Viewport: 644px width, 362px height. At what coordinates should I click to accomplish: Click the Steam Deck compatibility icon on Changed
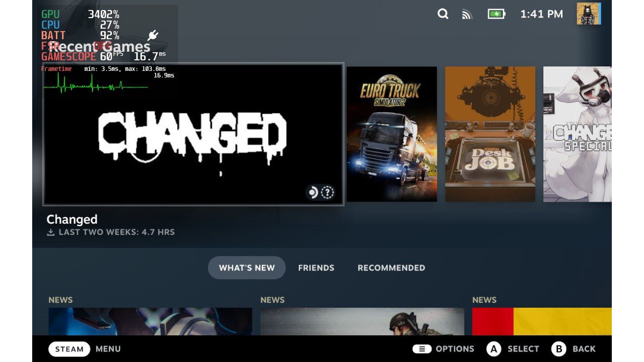tap(313, 192)
